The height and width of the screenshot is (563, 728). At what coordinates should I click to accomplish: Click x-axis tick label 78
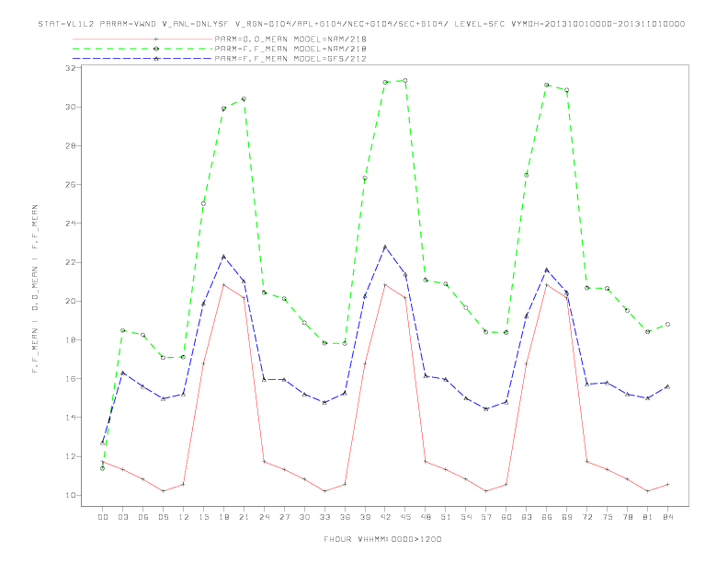(627, 517)
